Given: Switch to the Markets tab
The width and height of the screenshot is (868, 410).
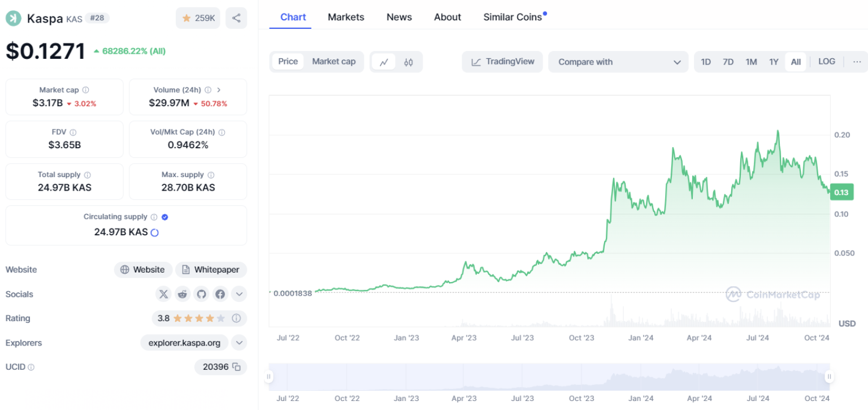Looking at the screenshot, I should point(346,17).
